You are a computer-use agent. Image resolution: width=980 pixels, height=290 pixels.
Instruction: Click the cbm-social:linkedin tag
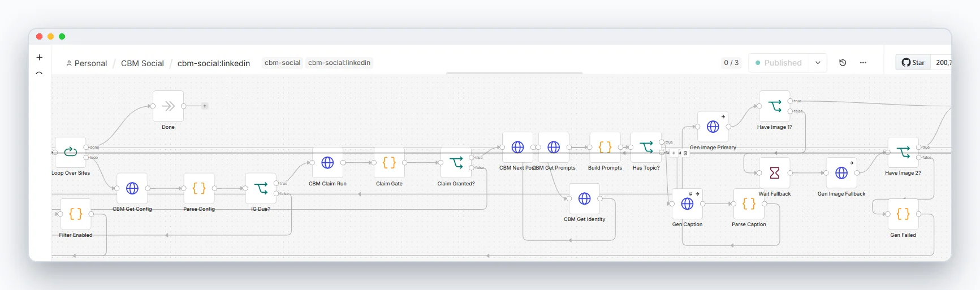(339, 63)
